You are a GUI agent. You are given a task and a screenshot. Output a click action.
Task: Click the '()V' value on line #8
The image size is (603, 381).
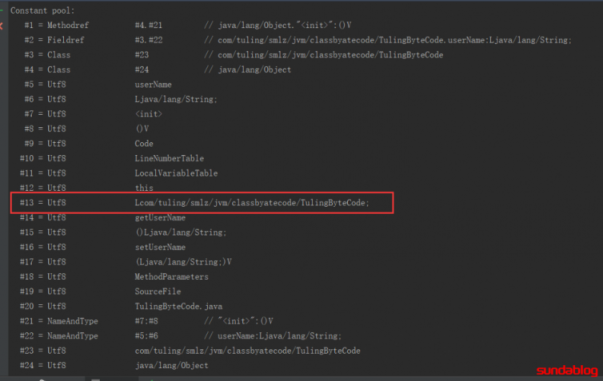coord(142,129)
